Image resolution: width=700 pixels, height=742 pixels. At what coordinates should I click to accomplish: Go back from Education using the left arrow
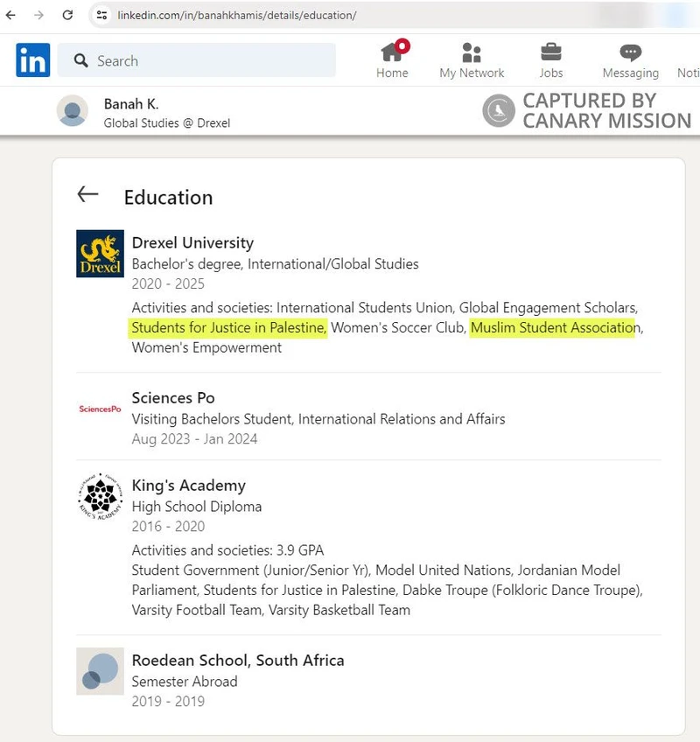coord(87,194)
